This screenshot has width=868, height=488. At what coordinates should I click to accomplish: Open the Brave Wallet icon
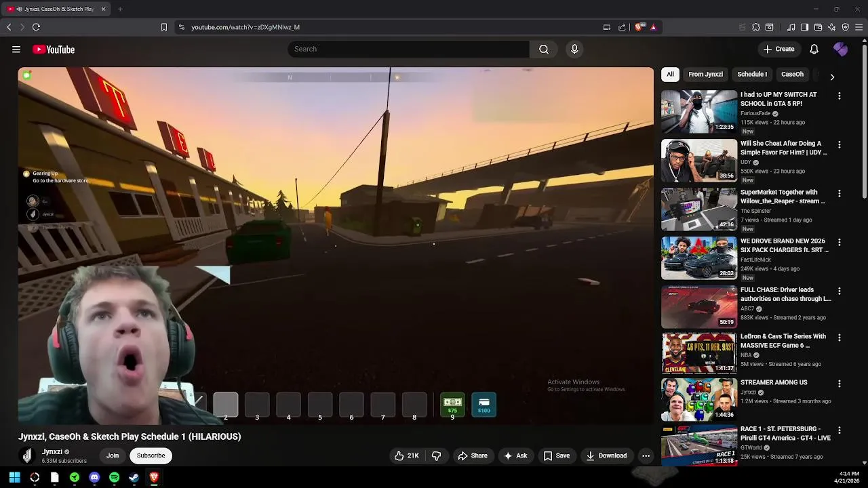click(x=818, y=27)
